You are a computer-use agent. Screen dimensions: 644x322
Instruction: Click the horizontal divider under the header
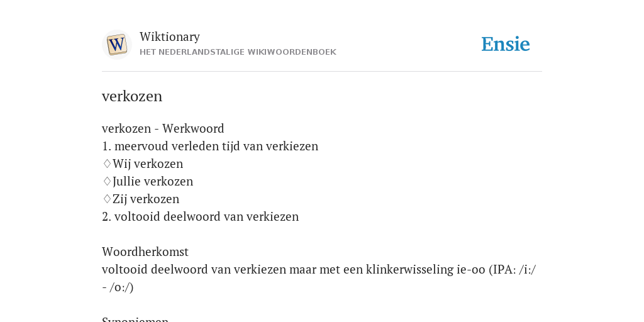322,72
